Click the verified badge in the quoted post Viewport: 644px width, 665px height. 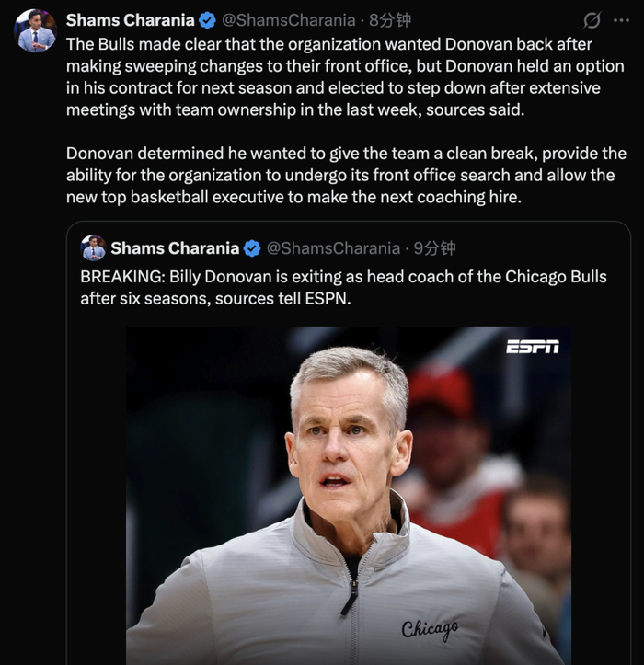pyautogui.click(x=252, y=248)
